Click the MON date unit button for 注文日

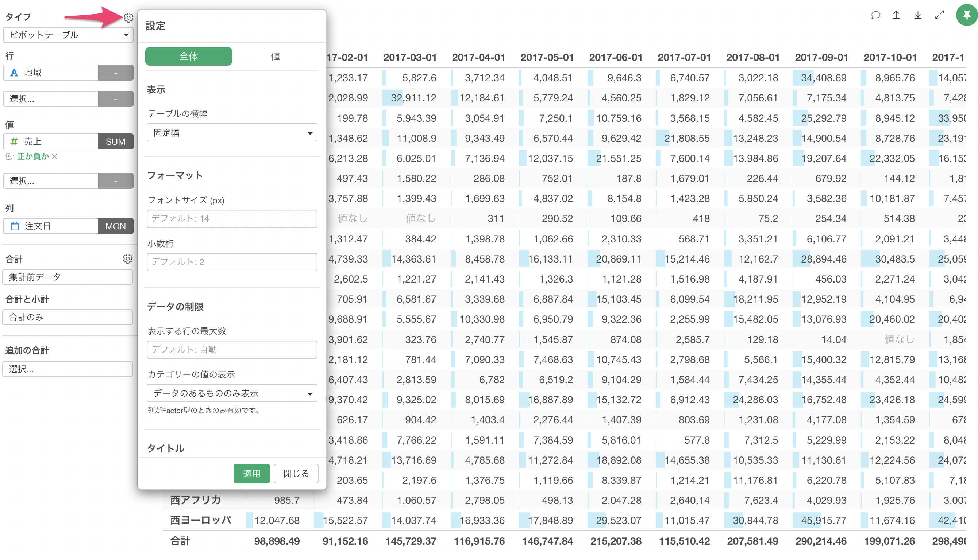tap(115, 226)
